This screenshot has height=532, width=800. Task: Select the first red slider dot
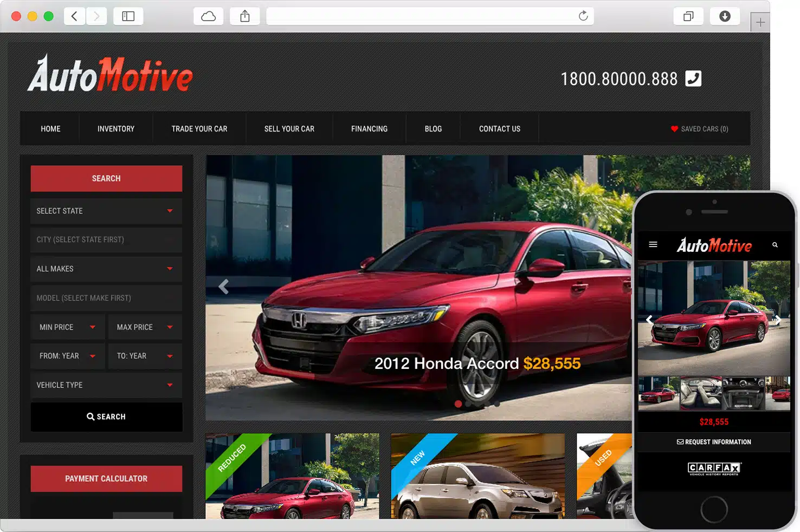pyautogui.click(x=458, y=404)
